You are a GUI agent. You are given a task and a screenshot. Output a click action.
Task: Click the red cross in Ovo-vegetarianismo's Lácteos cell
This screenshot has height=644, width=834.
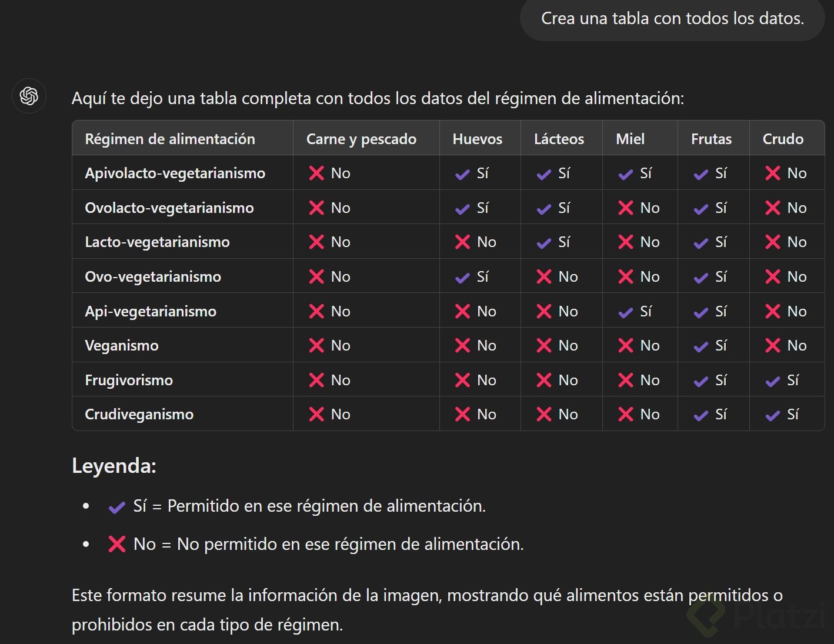(544, 277)
